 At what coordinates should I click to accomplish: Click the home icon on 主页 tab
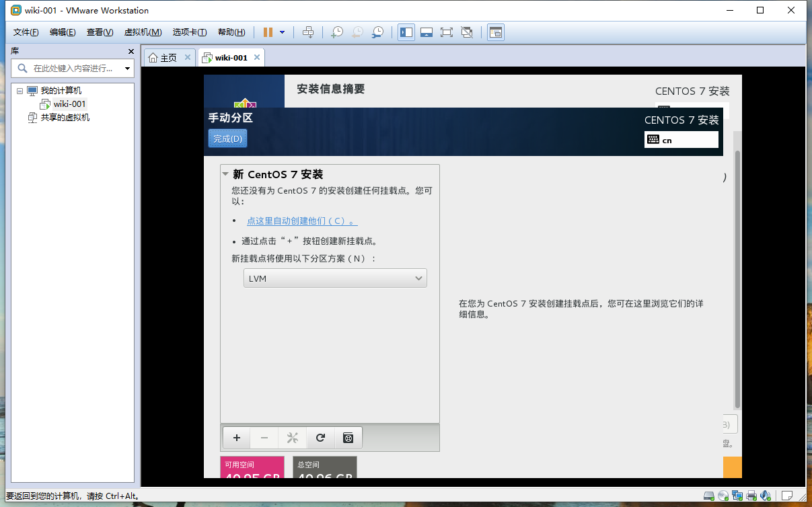pos(153,58)
